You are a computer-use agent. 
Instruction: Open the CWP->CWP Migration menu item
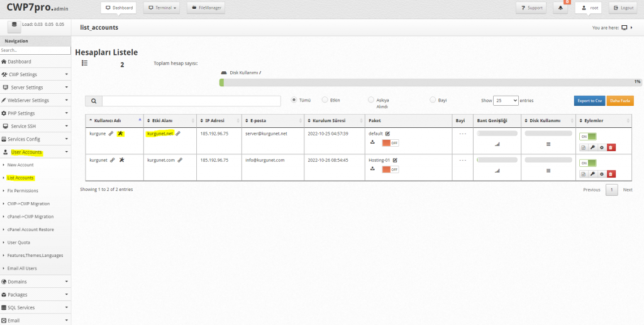29,203
